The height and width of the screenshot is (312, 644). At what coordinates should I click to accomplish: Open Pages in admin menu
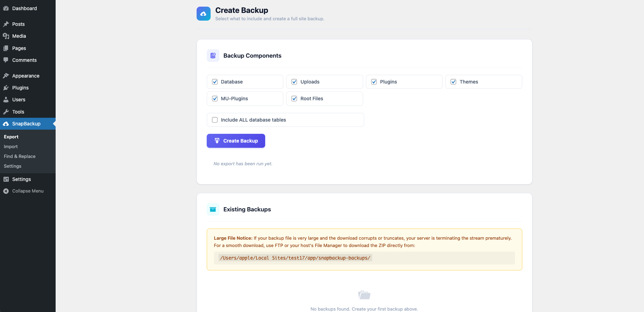click(x=28, y=48)
